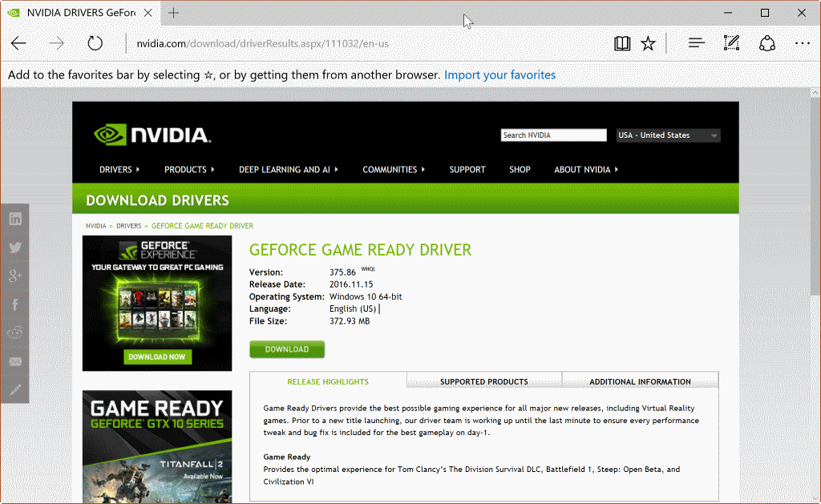Viewport: 821px width, 504px height.
Task: Share page by email envelope icon
Action: coord(15,361)
